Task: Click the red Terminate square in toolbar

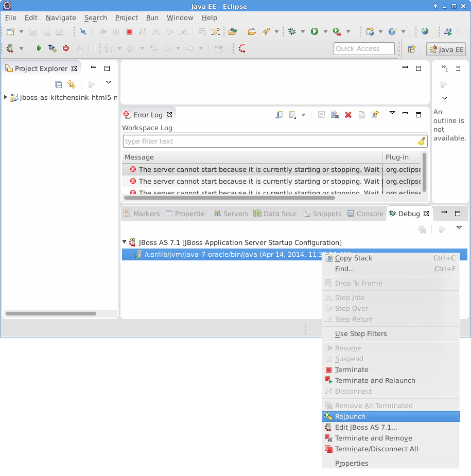Action: [x=129, y=31]
